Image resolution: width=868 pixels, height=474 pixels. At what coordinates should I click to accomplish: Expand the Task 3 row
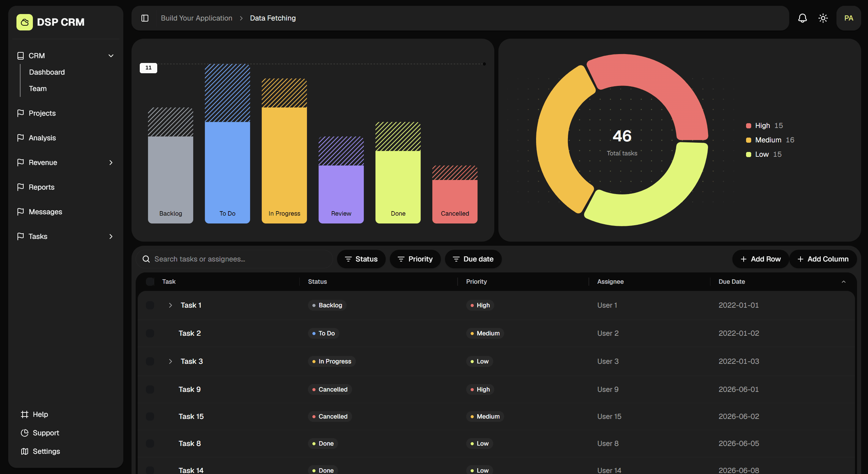pos(170,361)
